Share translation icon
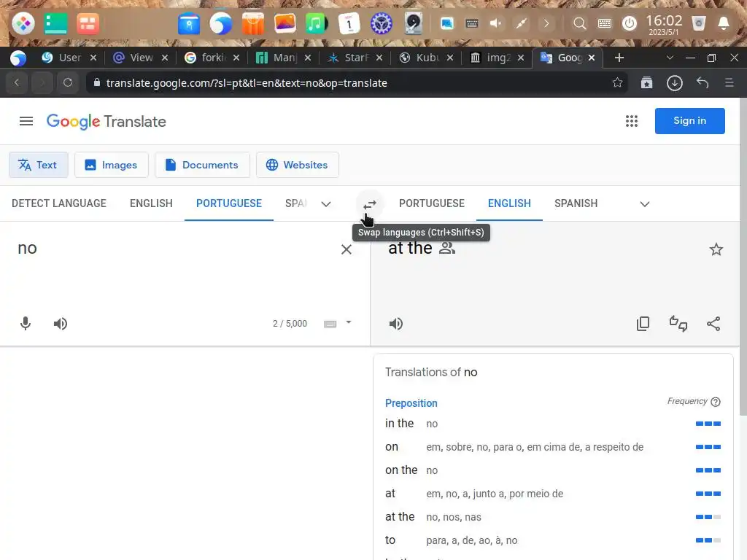This screenshot has width=747, height=560. 713,324
